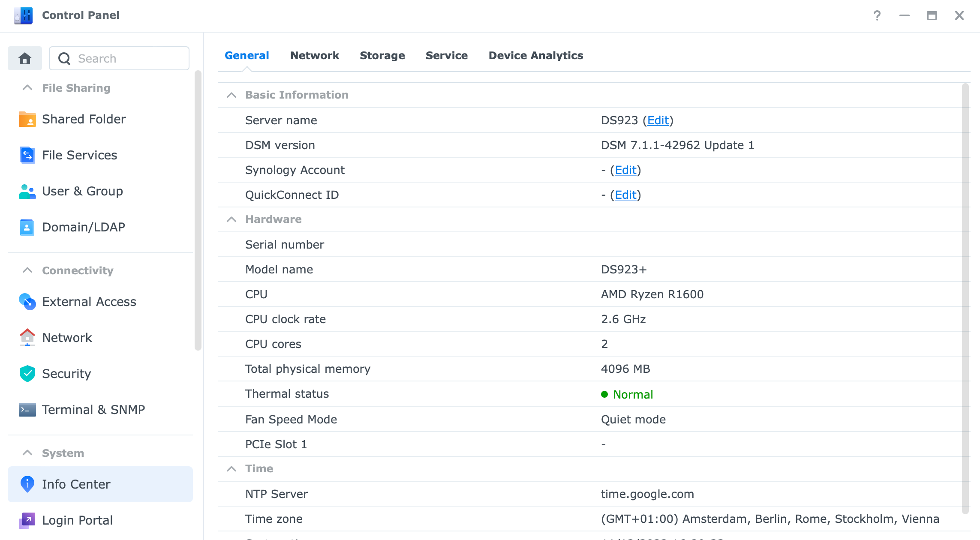Open the Device Analytics tab

click(536, 56)
